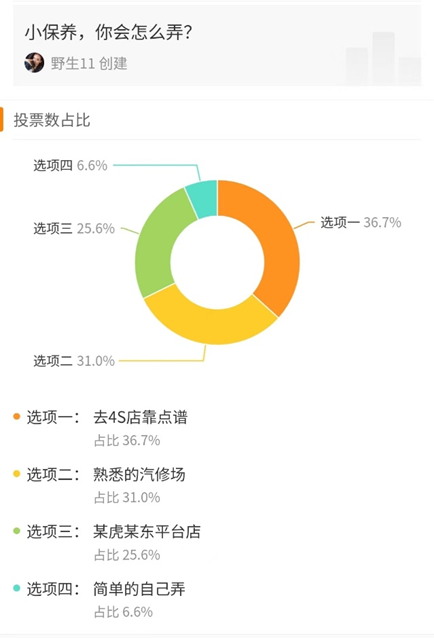Click the 投票数占比 section heading
Image resolution: width=434 pixels, height=638 pixels.
[x=52, y=120]
